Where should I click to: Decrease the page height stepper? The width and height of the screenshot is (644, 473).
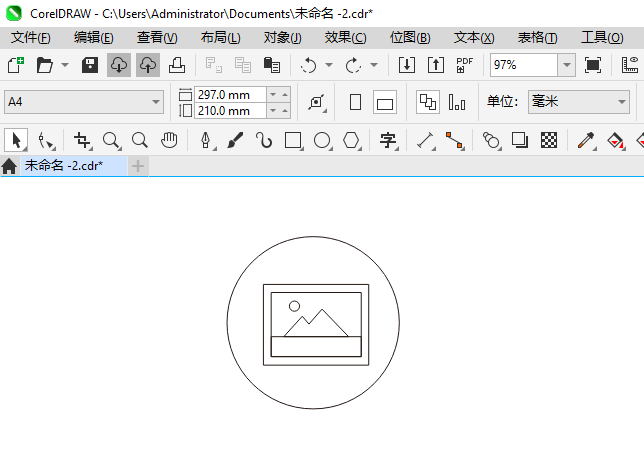pyautogui.click(x=273, y=111)
